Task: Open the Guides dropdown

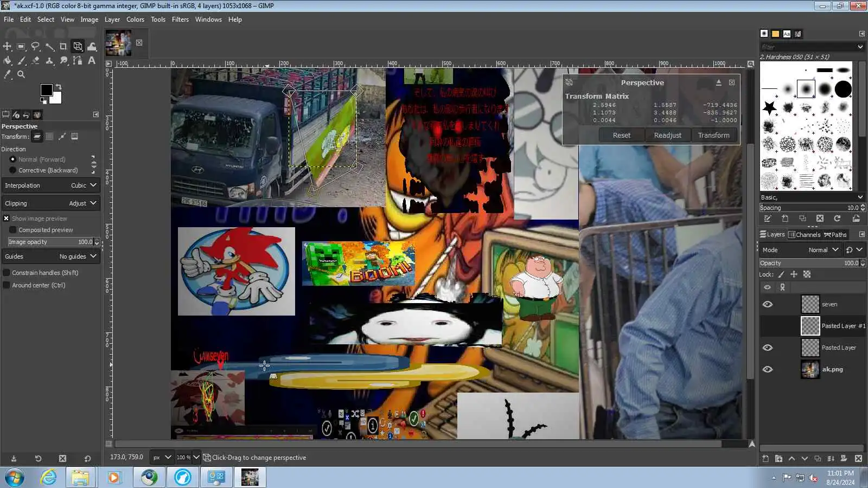Action: point(51,256)
